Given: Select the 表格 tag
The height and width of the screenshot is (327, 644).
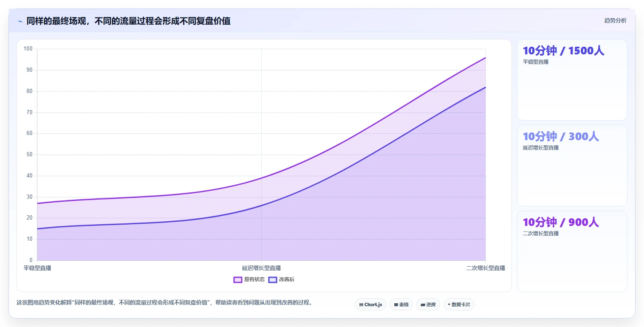Looking at the screenshot, I should 401,304.
